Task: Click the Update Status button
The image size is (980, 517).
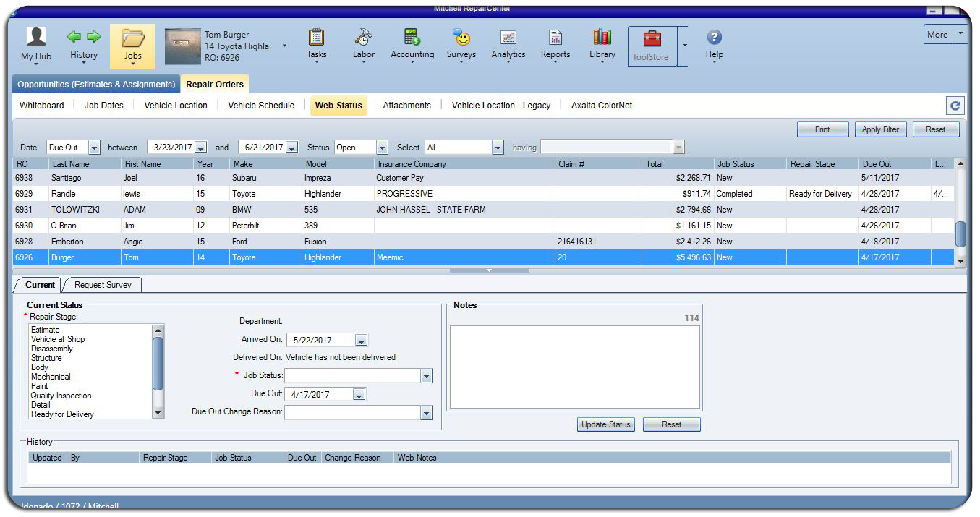Action: [x=606, y=424]
